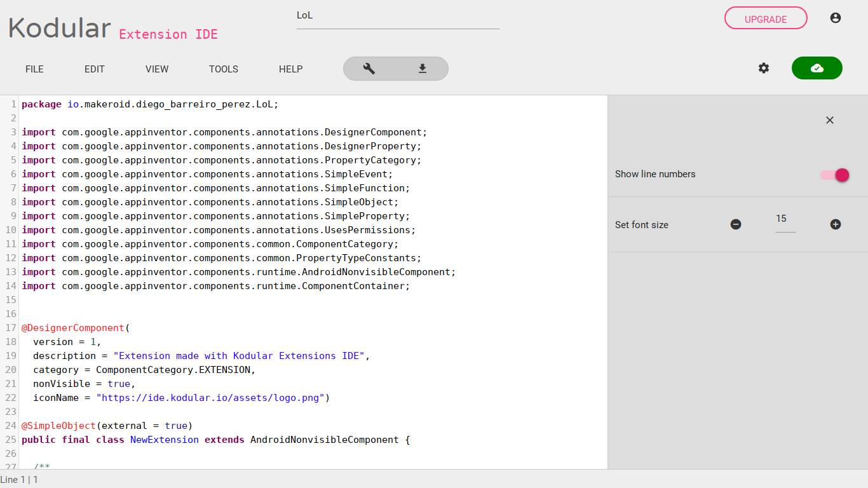Click 'Show line numbers' label
Image resolution: width=868 pixels, height=488 pixels.
pyautogui.click(x=655, y=174)
